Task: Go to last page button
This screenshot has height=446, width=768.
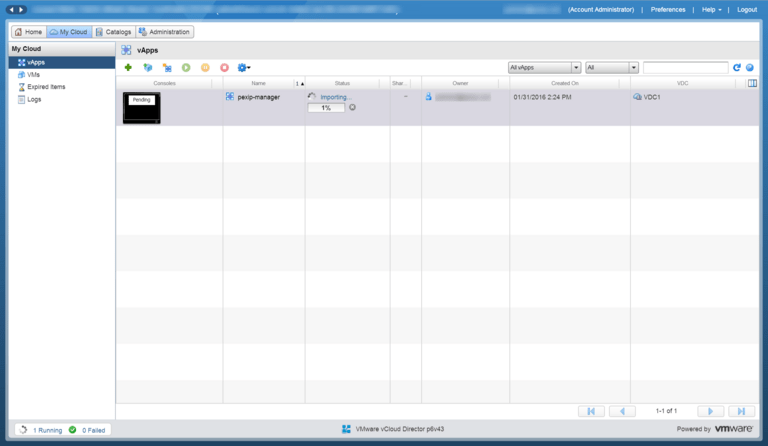Action: coord(741,411)
